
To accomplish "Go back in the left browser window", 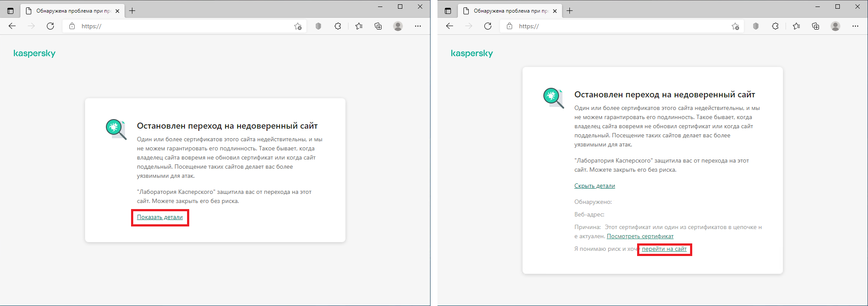I will point(12,26).
